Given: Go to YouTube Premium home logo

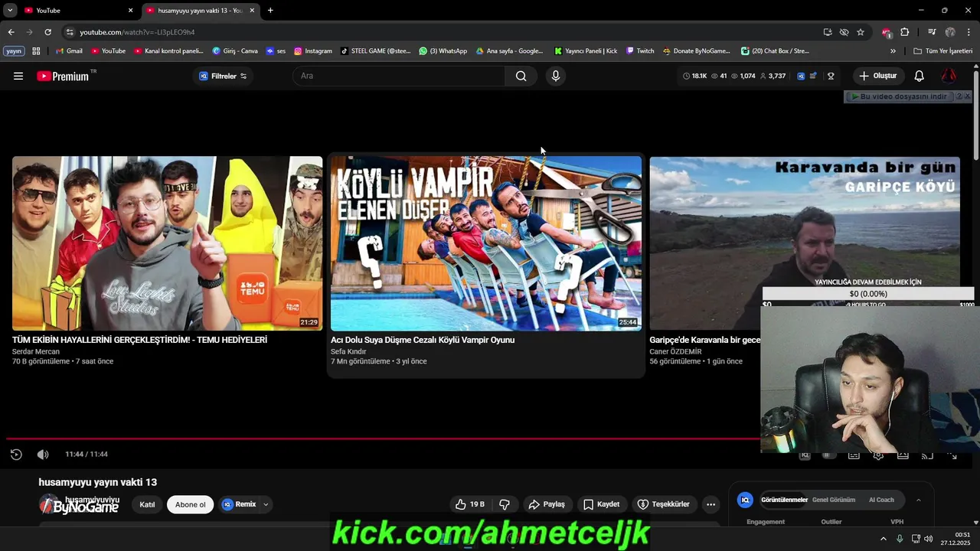Looking at the screenshot, I should 63,76.
